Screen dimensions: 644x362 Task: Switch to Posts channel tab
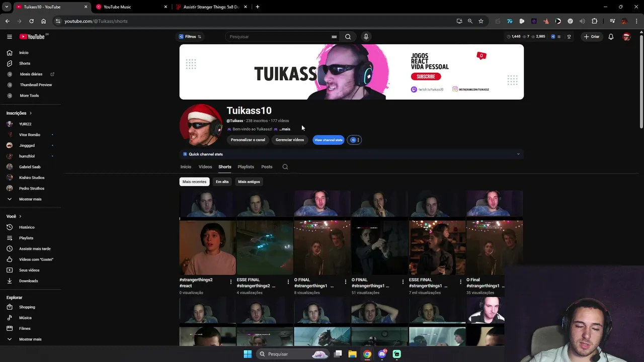[267, 167]
